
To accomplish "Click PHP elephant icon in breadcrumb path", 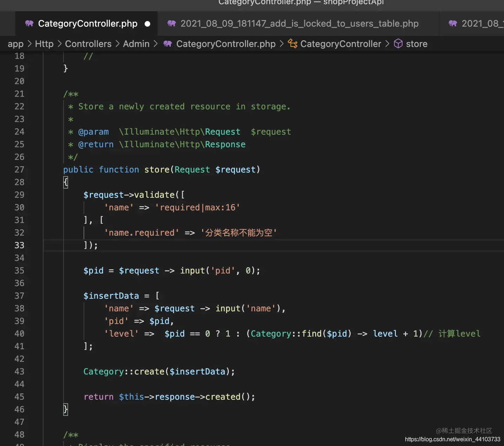I will pyautogui.click(x=168, y=44).
